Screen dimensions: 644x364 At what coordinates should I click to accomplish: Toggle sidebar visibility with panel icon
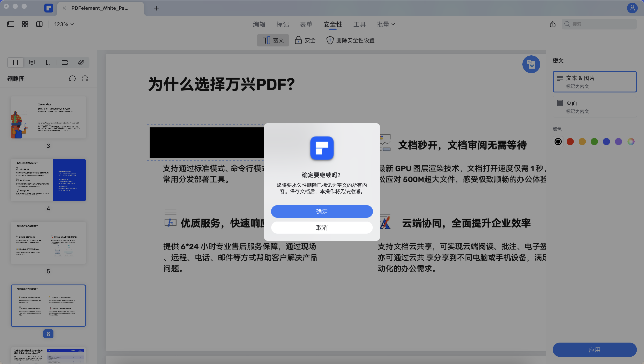coord(11,24)
